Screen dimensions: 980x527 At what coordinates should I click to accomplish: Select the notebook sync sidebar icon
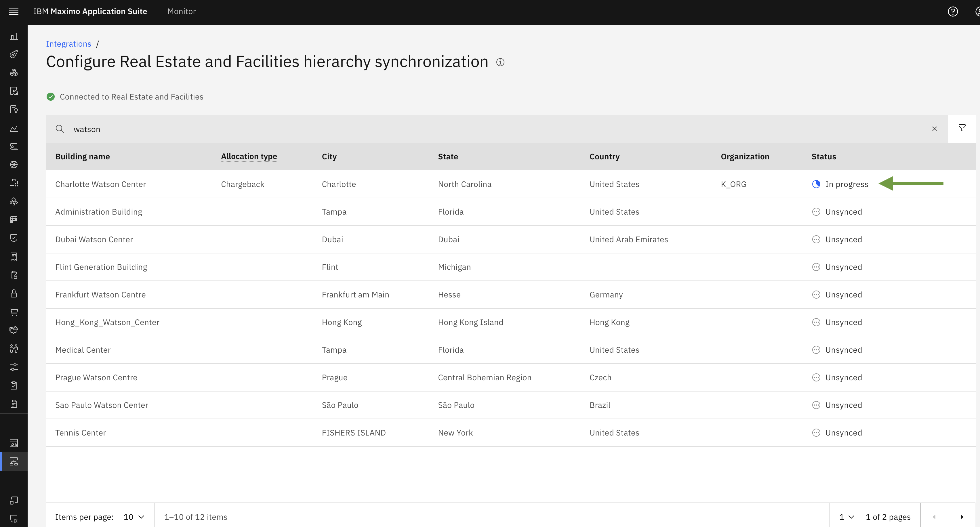click(x=14, y=91)
